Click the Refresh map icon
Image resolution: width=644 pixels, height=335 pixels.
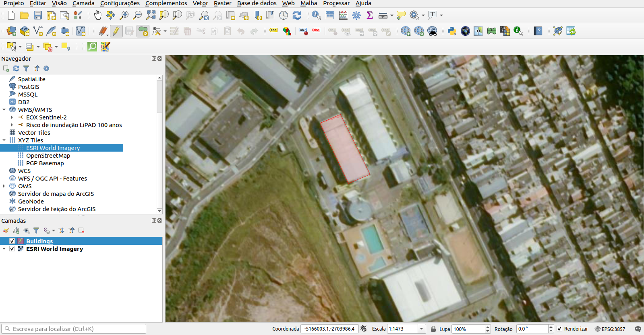pyautogui.click(x=297, y=15)
